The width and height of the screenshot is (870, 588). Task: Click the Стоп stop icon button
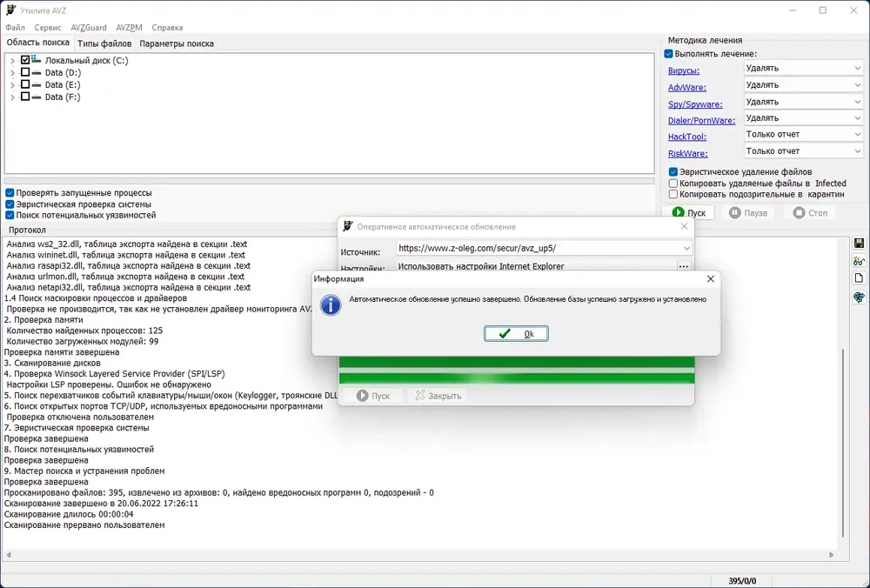pyautogui.click(x=811, y=212)
